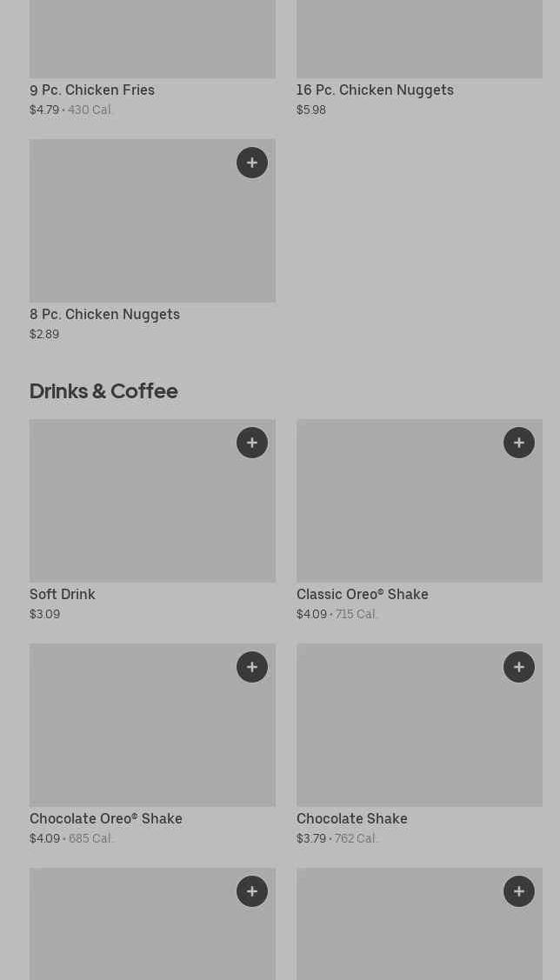Image resolution: width=560 pixels, height=980 pixels.
Task: Click the 16 Pc. Chicken Nuggets image
Action: tap(419, 39)
